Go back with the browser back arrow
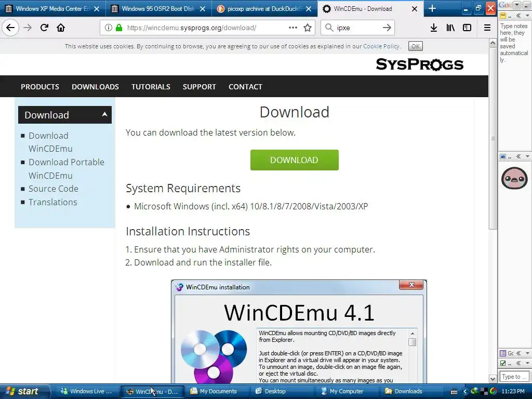Screen dimensions: 532x399 (x=10, y=28)
